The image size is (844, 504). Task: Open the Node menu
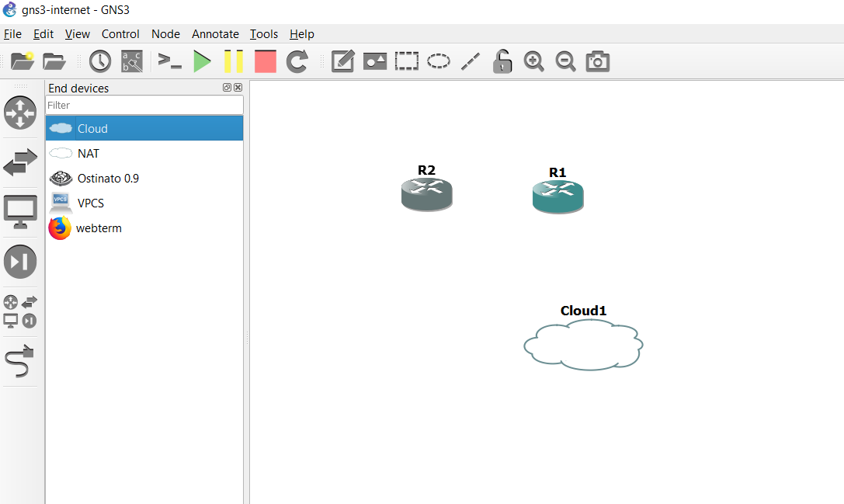(166, 34)
